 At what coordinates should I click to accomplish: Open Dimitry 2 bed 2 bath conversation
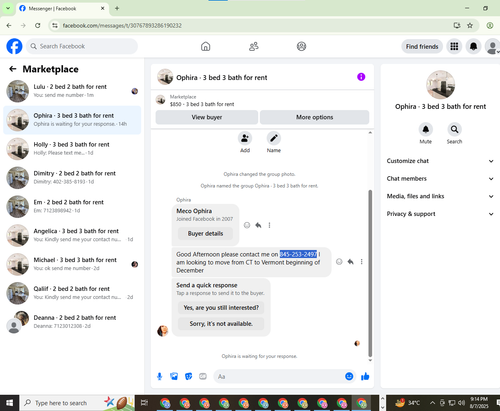pyautogui.click(x=72, y=178)
